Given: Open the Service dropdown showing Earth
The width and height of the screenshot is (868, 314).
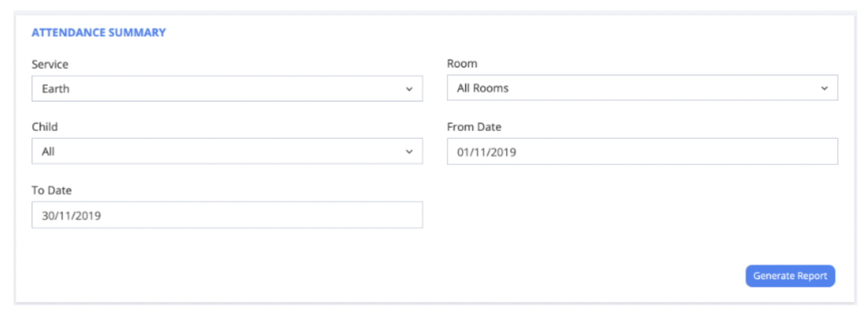Looking at the screenshot, I should [227, 89].
